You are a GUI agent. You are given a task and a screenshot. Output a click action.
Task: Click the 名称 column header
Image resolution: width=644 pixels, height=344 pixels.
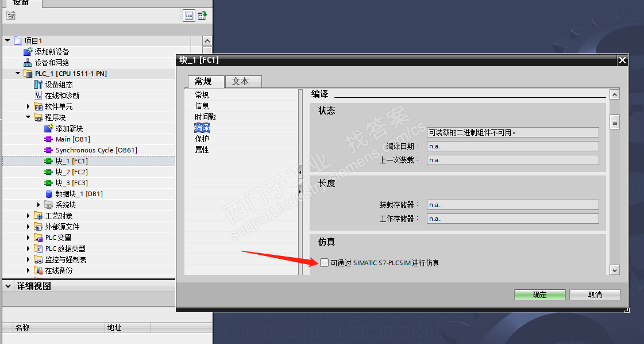point(59,327)
